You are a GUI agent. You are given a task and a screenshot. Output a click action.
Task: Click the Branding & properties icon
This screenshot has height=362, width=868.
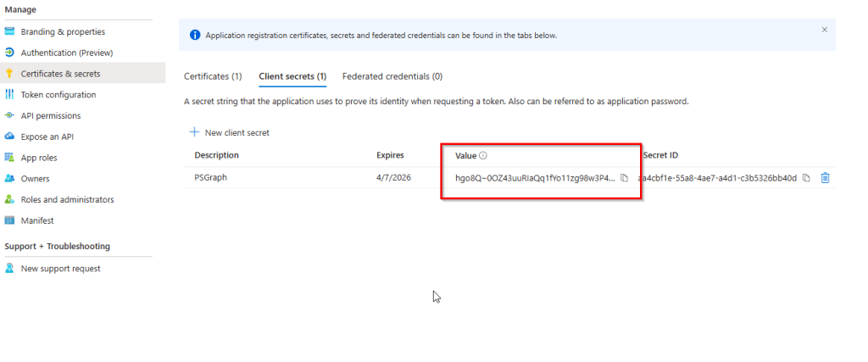point(9,31)
